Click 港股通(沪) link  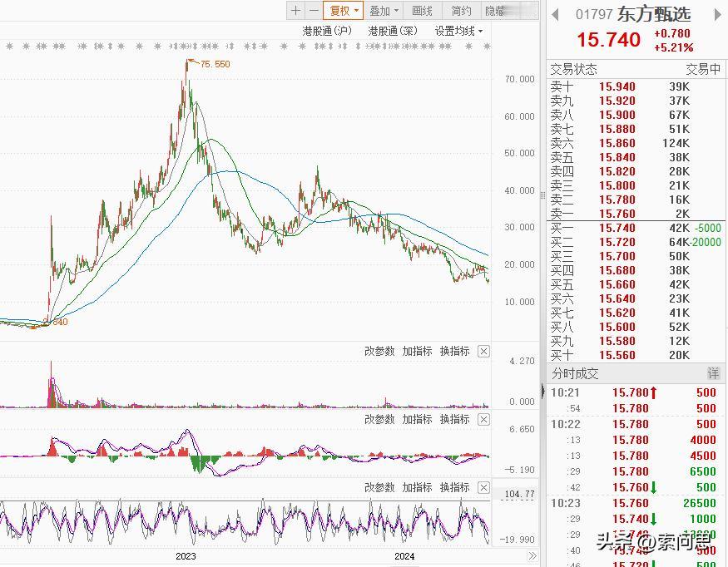click(327, 31)
